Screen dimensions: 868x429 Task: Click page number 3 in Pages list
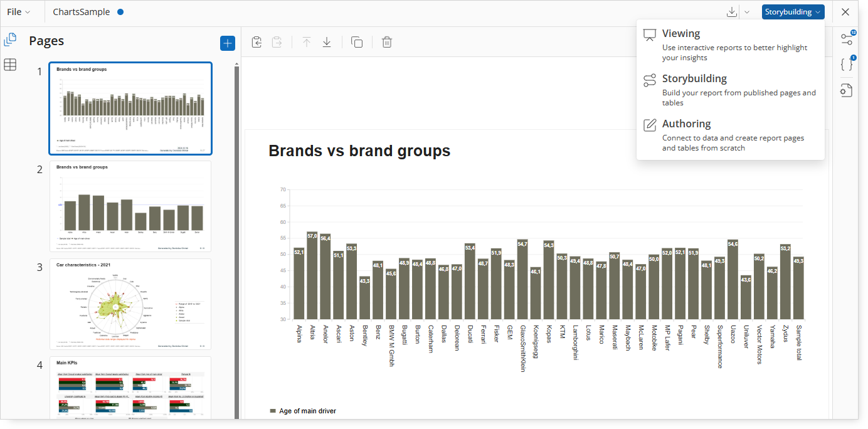(x=40, y=267)
